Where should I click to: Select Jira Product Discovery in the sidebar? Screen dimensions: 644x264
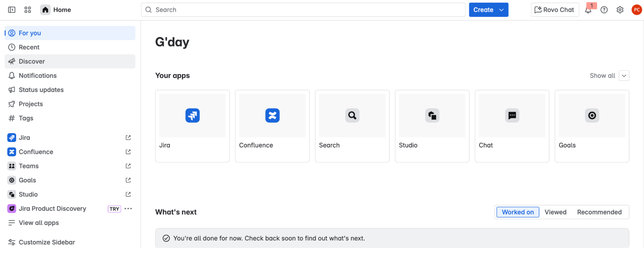coord(52,208)
